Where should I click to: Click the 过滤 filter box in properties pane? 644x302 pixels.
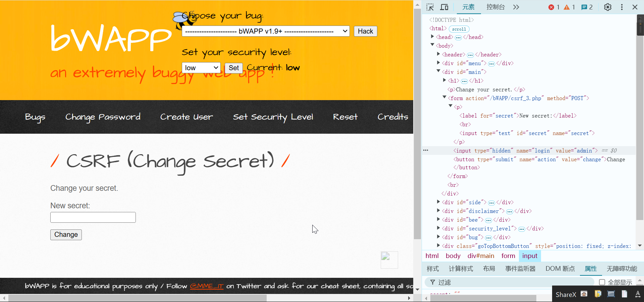point(510,282)
